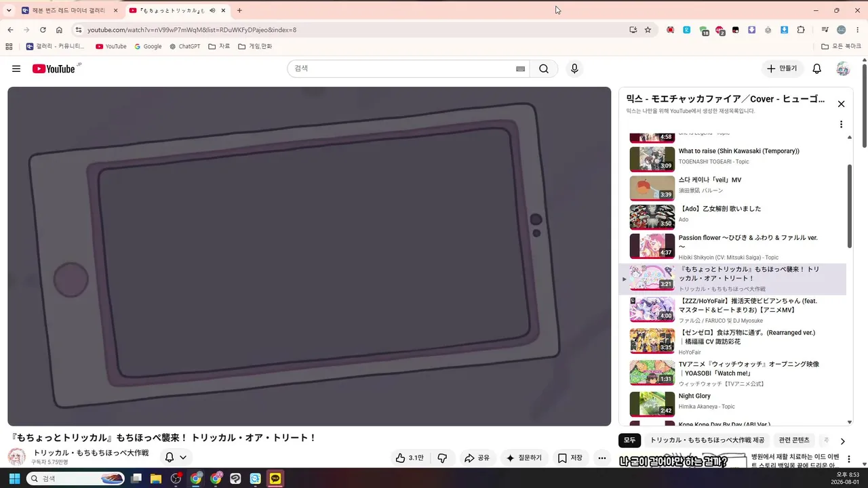
Task: Show more filter chips with right arrow
Action: click(843, 441)
